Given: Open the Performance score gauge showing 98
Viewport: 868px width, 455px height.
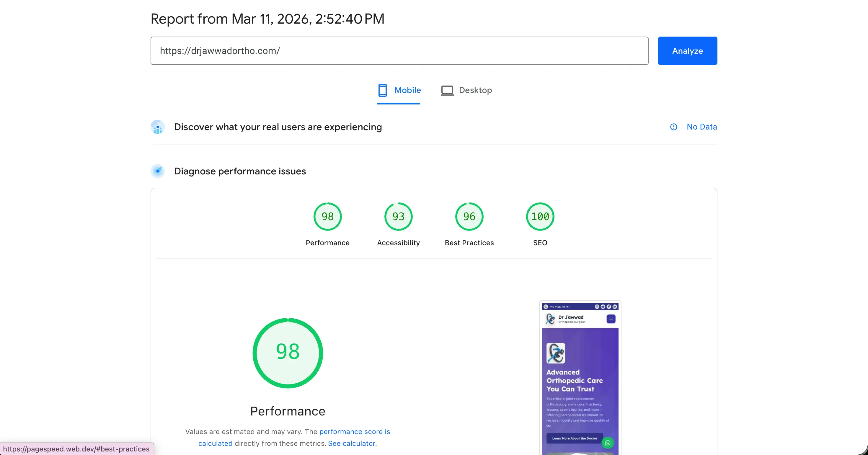Looking at the screenshot, I should [327, 217].
